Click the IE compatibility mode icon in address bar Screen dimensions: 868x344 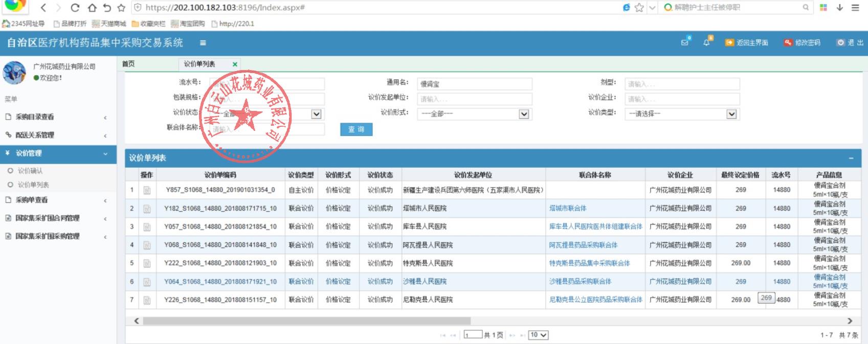click(626, 8)
